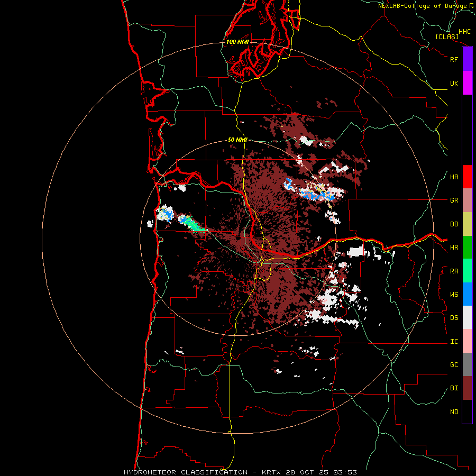The image size is (476, 476).
Task: Select the GC gray legend swatch
Action: [x=467, y=364]
